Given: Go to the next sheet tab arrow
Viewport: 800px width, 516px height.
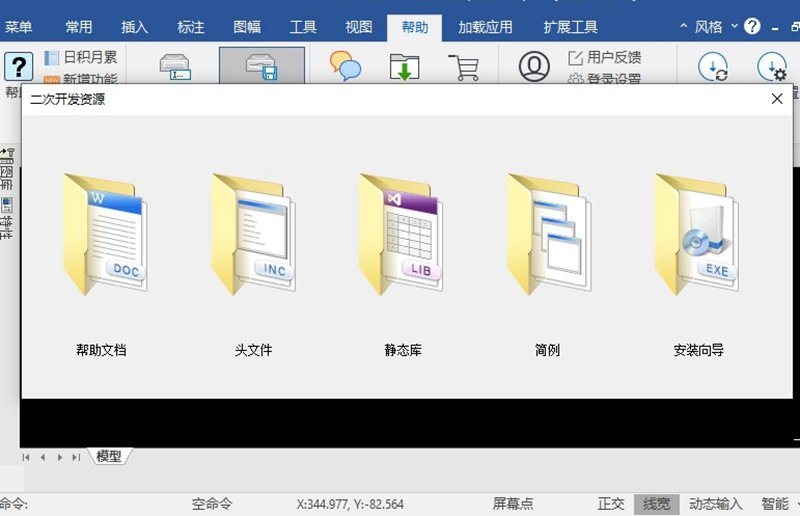Looking at the screenshot, I should tap(60, 457).
